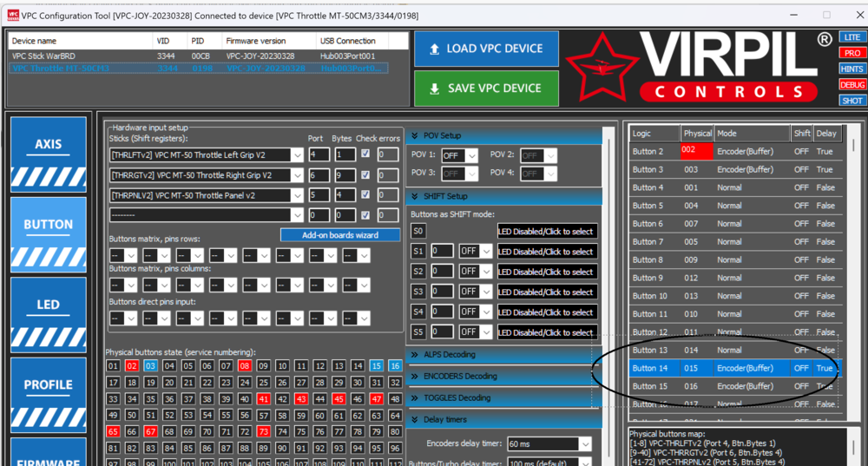Viewport: 868px width, 466px height.
Task: Click physical button 16 indicator
Action: click(395, 366)
